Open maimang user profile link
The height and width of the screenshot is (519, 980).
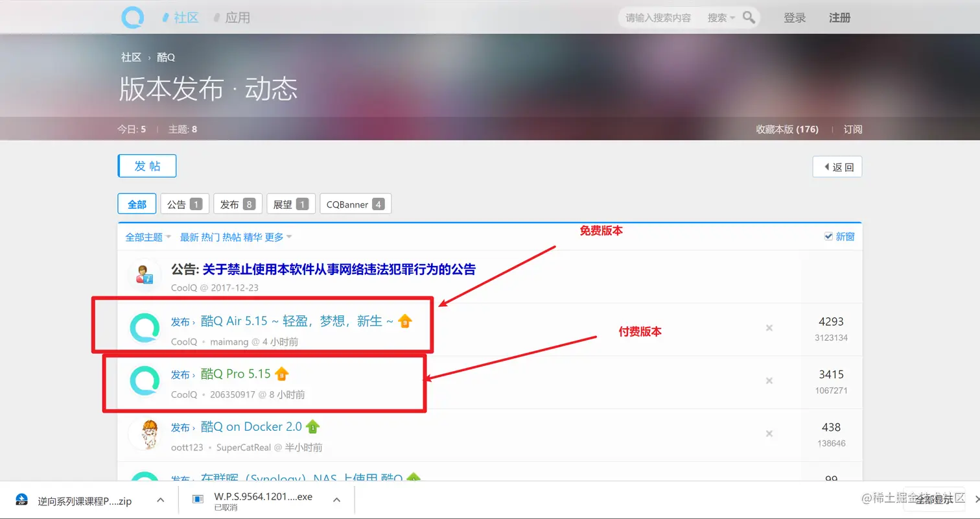tap(229, 341)
